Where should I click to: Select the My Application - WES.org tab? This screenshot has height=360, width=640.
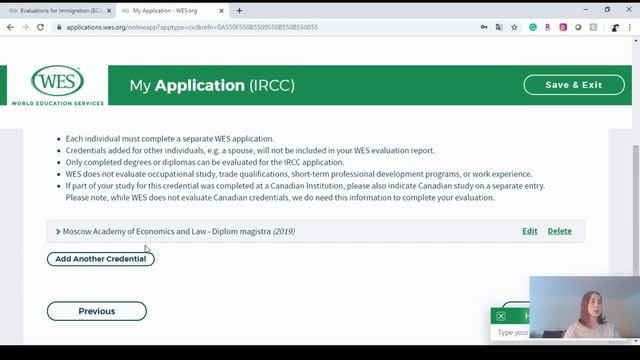(165, 11)
